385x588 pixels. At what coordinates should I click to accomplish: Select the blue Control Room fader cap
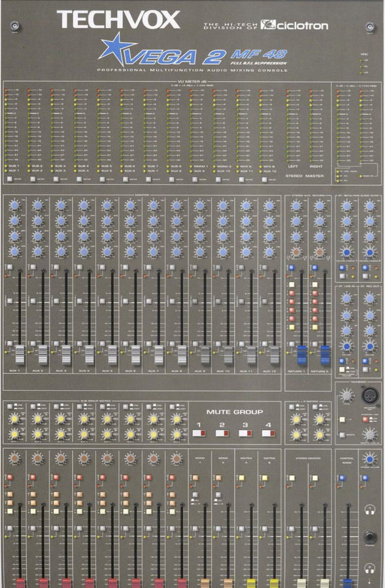348,583
